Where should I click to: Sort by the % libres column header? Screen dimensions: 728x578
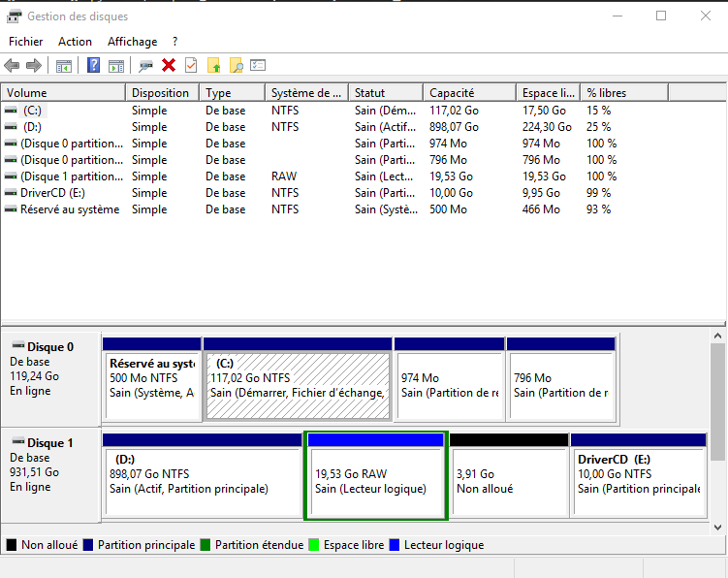625,92
